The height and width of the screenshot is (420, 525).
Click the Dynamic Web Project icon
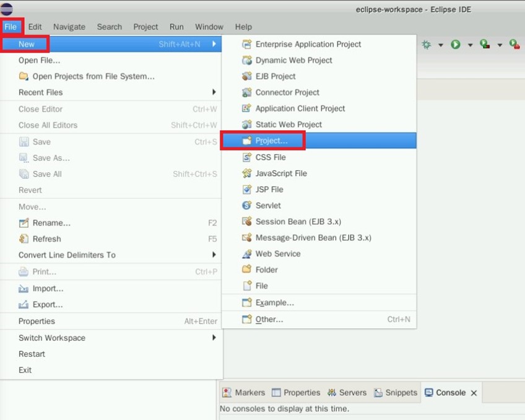click(x=246, y=60)
